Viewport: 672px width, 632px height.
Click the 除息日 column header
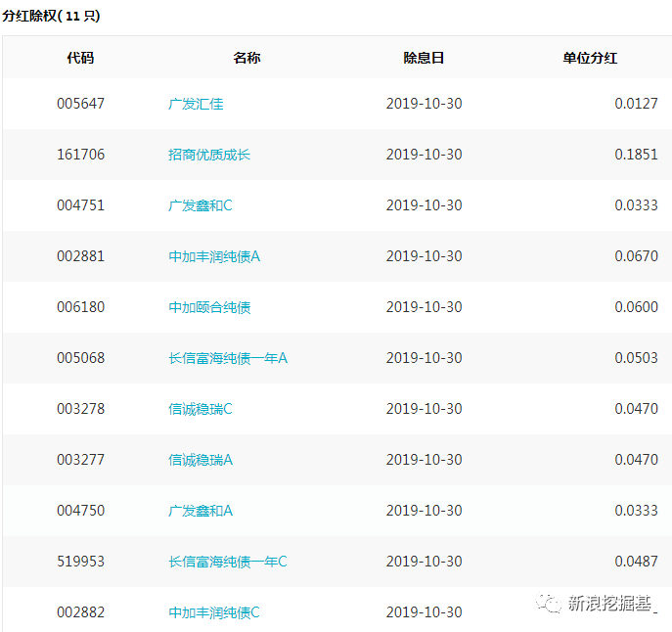(424, 58)
